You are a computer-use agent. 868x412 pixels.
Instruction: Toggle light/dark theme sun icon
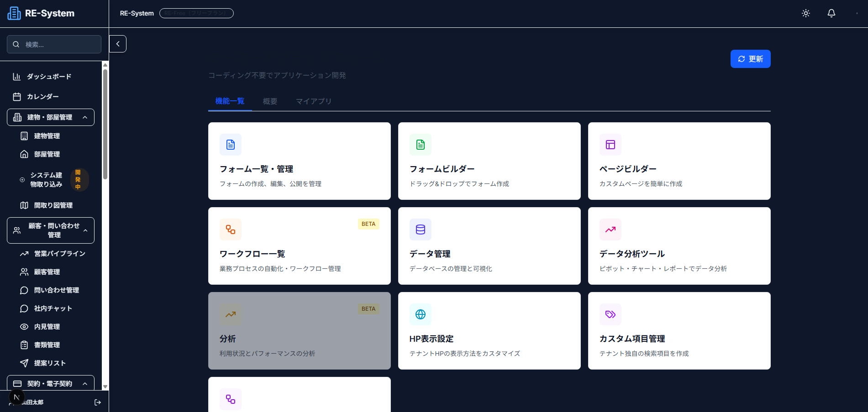pyautogui.click(x=806, y=13)
